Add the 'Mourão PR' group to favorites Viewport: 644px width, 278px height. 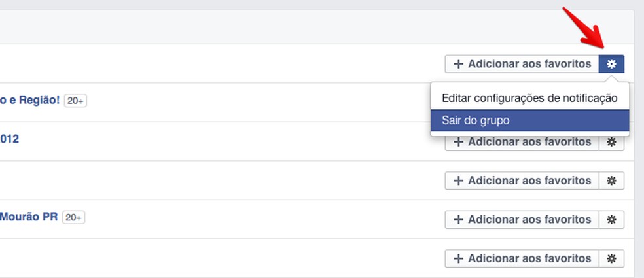(x=522, y=220)
